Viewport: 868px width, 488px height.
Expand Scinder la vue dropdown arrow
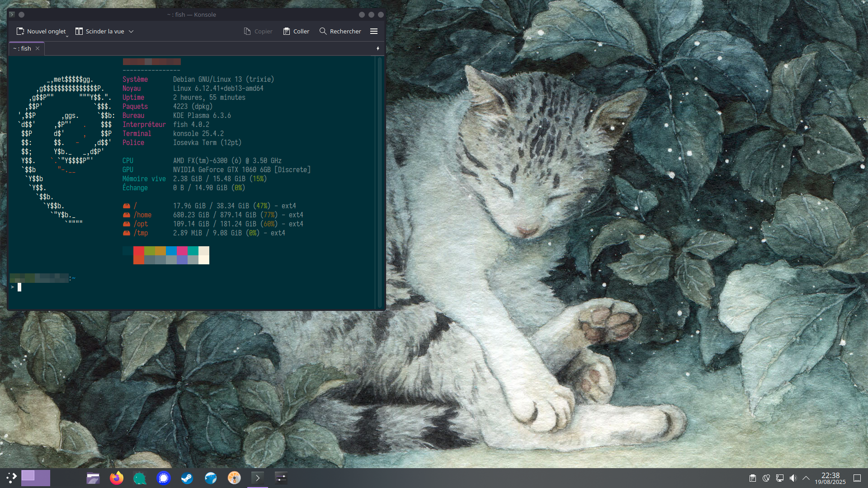tap(131, 31)
